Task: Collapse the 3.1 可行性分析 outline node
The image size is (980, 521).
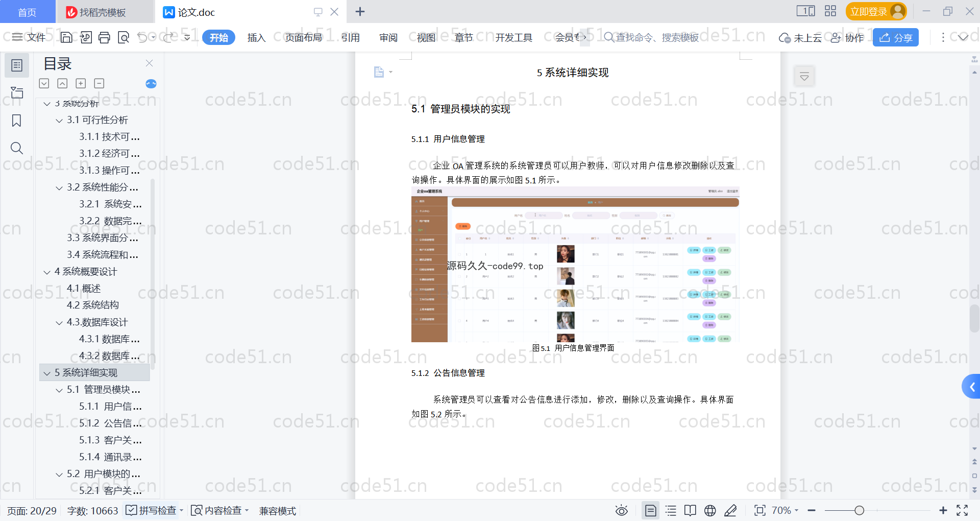Action: pyautogui.click(x=59, y=121)
